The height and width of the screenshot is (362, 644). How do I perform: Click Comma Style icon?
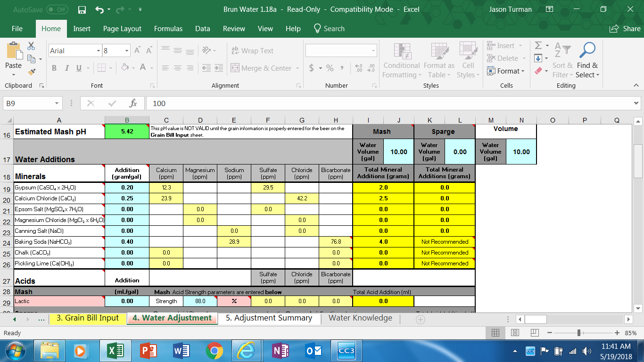point(342,68)
